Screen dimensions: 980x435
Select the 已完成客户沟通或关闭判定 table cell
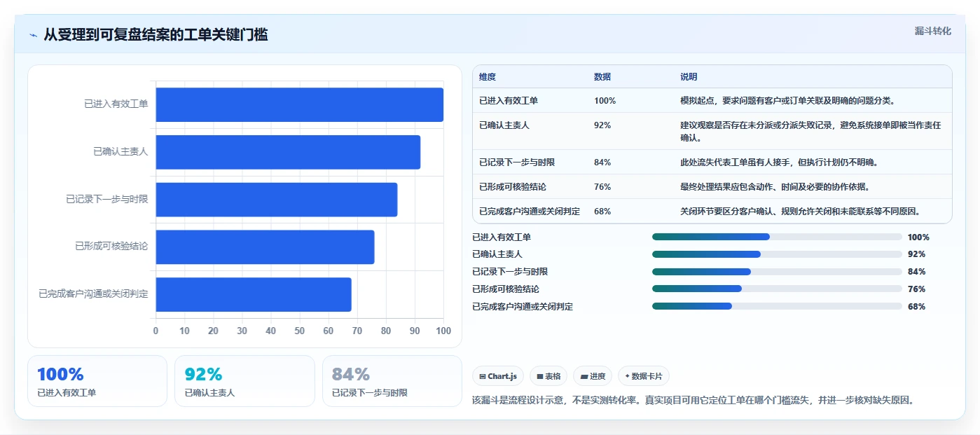tap(530, 212)
